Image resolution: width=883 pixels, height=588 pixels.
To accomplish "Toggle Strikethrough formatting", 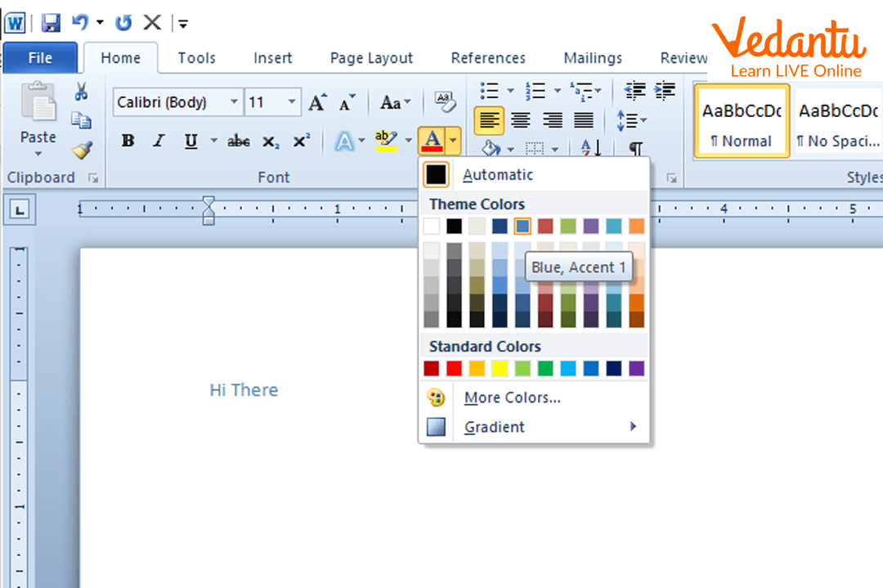I will 239,141.
